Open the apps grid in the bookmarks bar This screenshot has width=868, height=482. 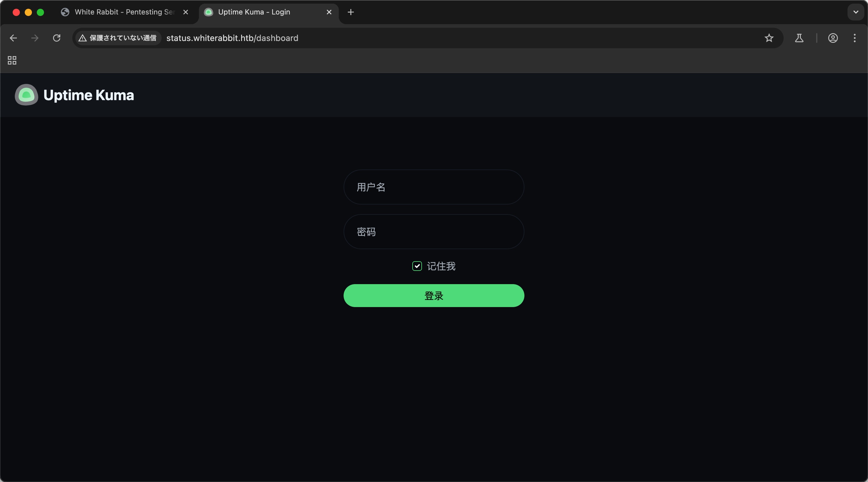pos(12,60)
